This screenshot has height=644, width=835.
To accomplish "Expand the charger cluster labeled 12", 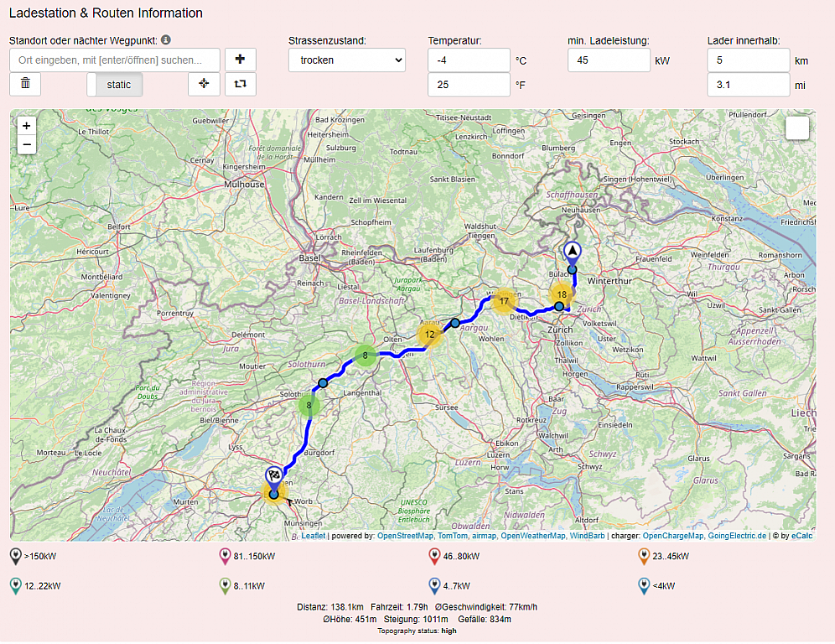I will [429, 335].
